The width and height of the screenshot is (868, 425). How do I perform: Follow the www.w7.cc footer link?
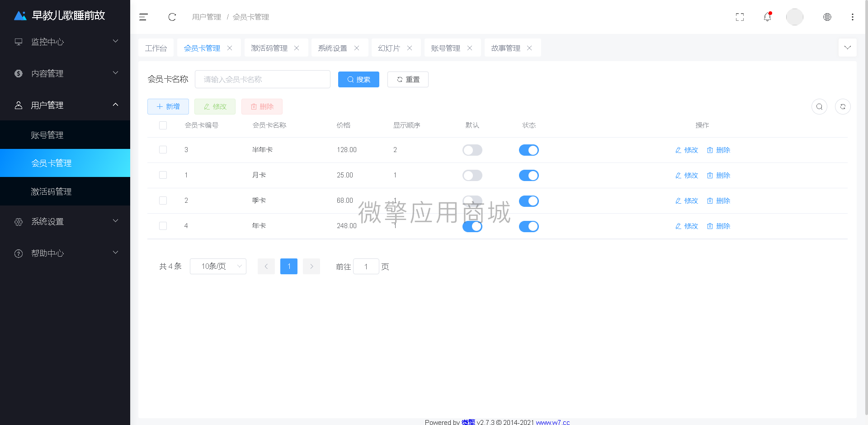tap(552, 422)
